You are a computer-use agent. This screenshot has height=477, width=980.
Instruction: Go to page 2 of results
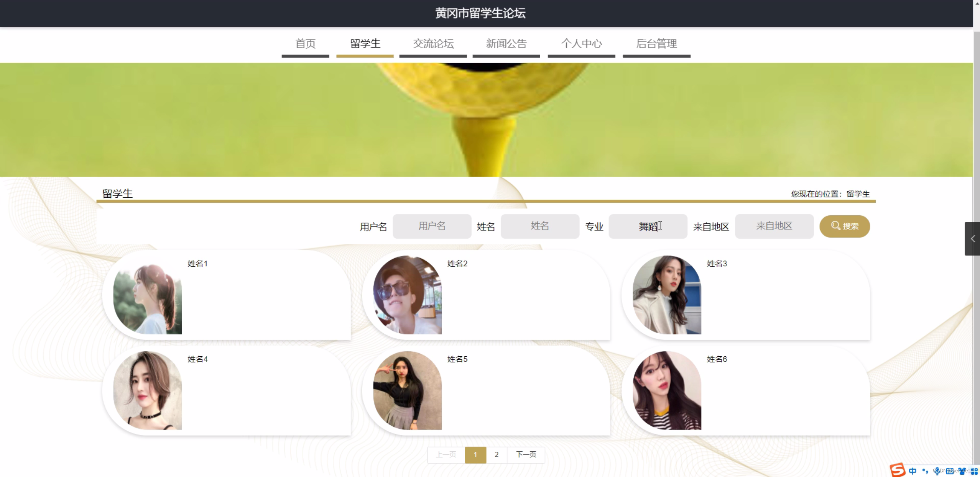click(496, 454)
